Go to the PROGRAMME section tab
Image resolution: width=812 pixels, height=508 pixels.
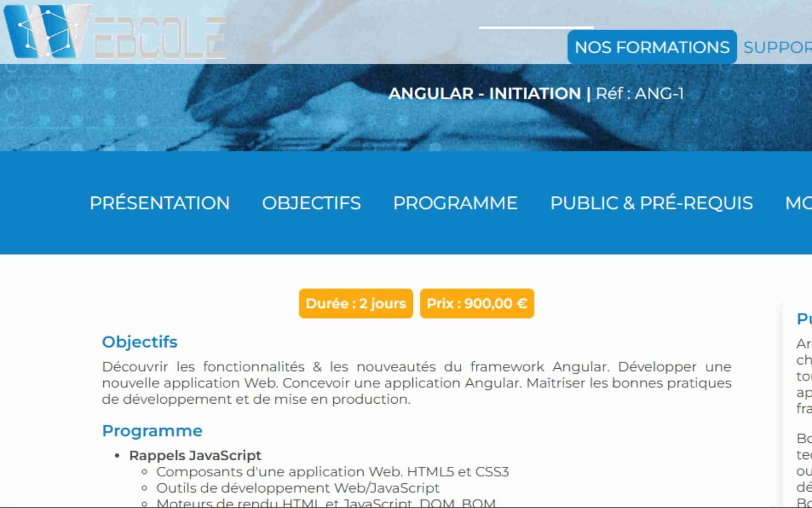point(455,203)
